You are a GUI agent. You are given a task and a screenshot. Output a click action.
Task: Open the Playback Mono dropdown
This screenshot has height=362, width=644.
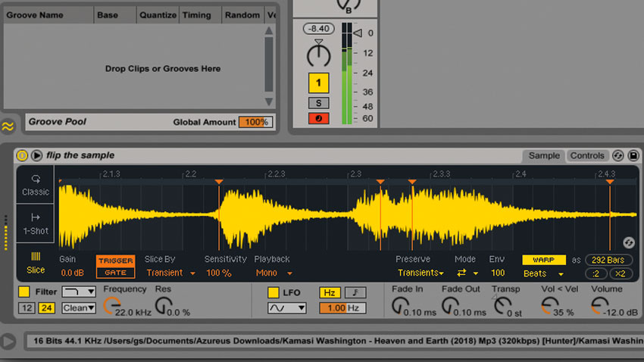tap(274, 273)
